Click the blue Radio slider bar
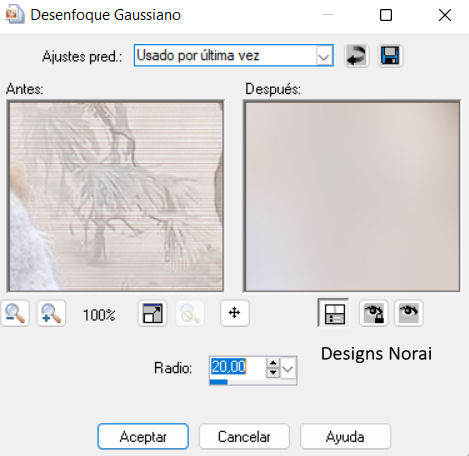This screenshot has height=456, width=469. point(219,382)
